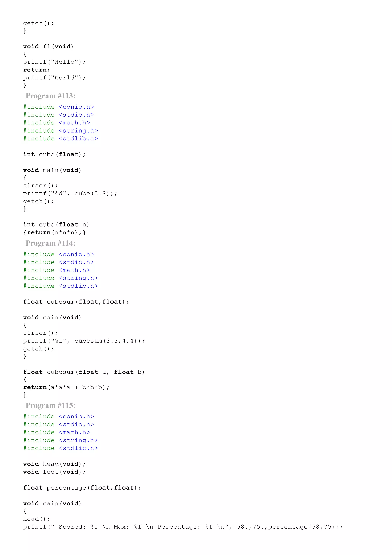Image resolution: width=392 pixels, height=555 pixels.
Task: Click the prototype 'void foot(void);'
Action: coord(54,472)
